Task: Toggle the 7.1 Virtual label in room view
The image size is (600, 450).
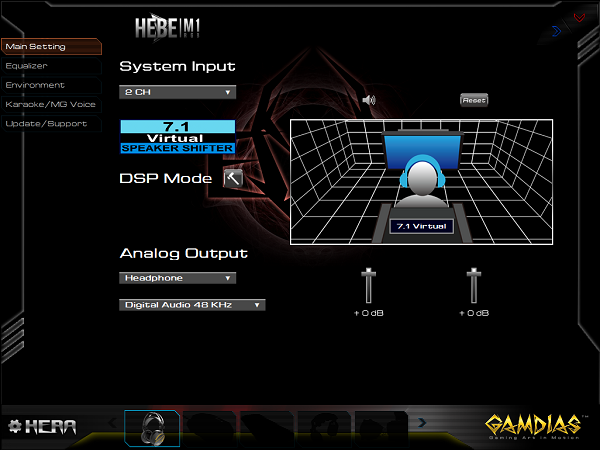Action: pos(421,226)
